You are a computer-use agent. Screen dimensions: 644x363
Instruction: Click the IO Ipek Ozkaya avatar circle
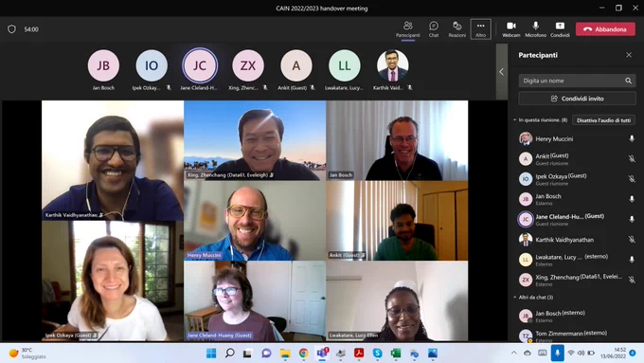pyautogui.click(x=152, y=65)
